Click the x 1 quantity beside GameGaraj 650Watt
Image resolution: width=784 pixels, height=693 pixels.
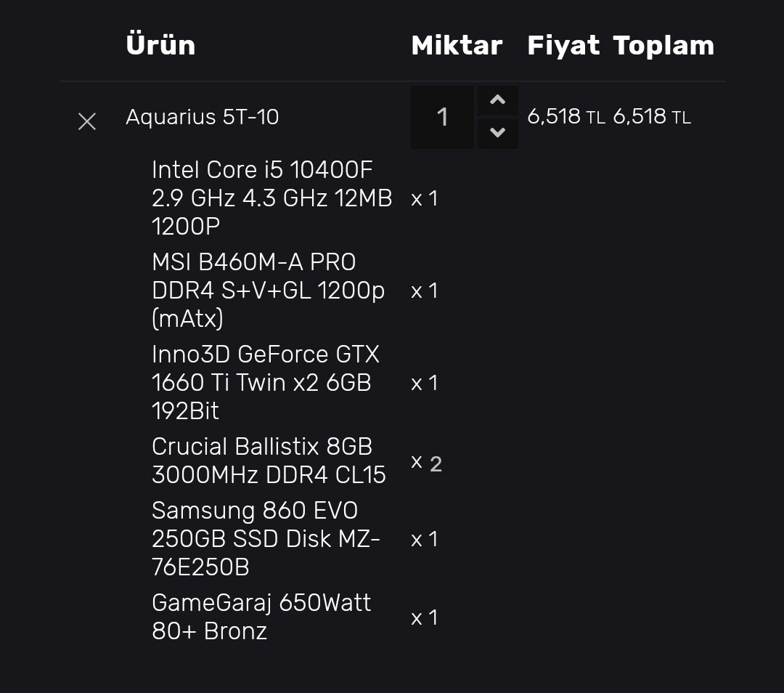pyautogui.click(x=425, y=617)
